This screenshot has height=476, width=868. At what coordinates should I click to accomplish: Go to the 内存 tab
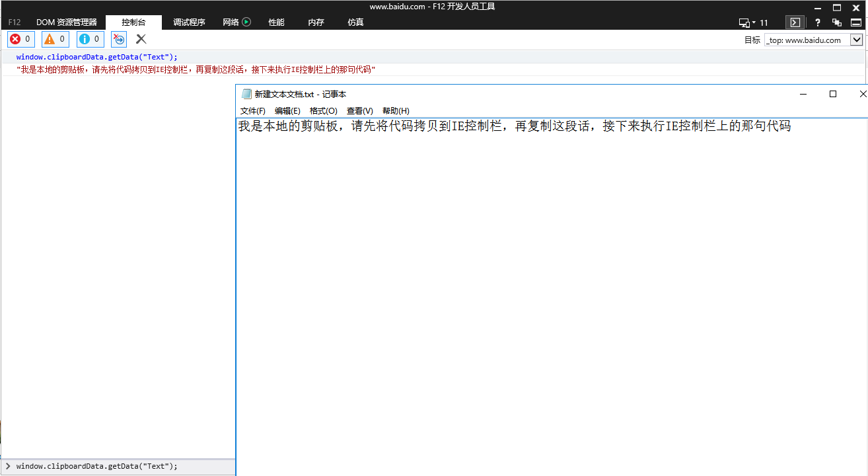(x=316, y=22)
